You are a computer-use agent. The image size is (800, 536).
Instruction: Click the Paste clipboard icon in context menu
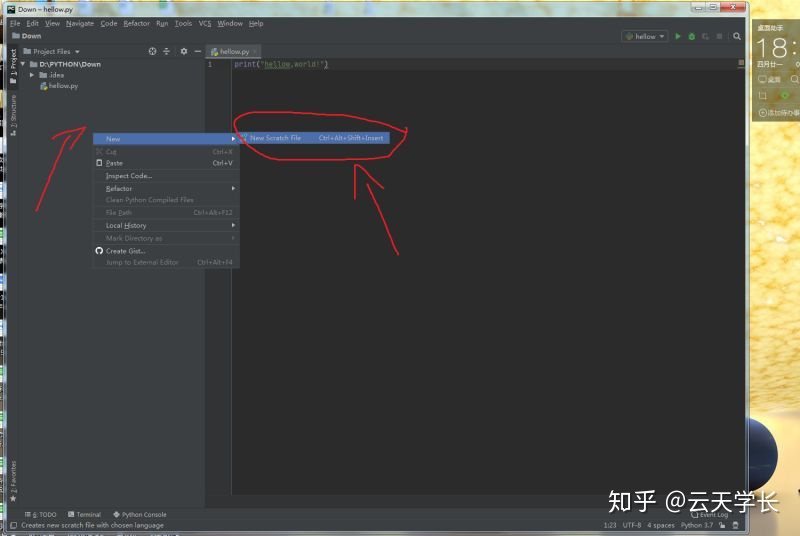tap(99, 163)
